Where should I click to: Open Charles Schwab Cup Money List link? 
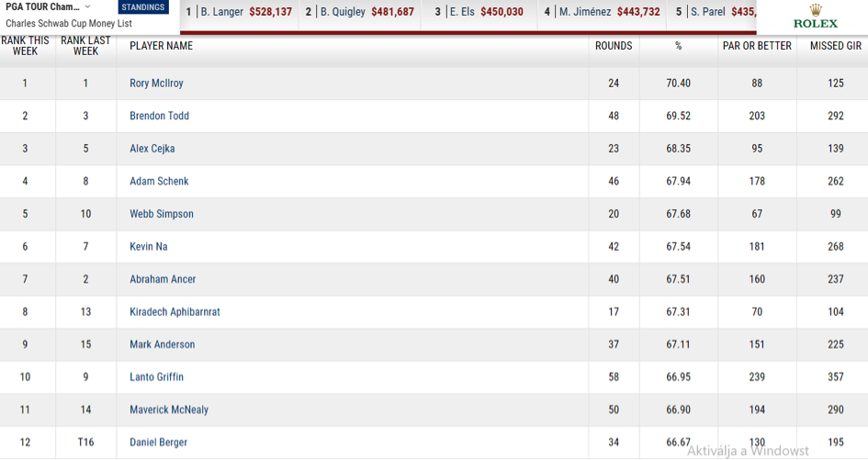69,23
